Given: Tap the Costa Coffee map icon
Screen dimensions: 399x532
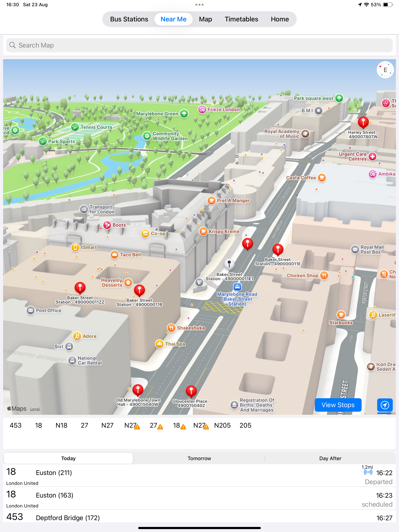Looking at the screenshot, I should [x=322, y=177].
